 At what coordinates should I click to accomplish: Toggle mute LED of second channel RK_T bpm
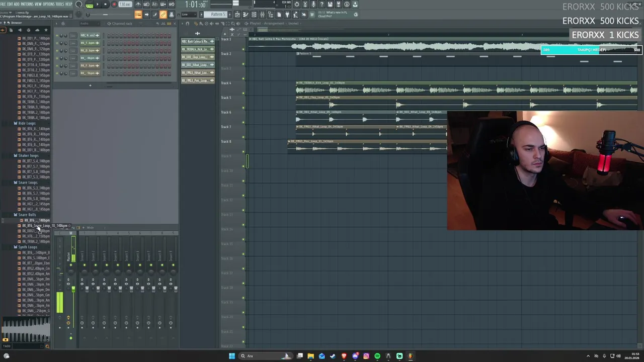click(57, 43)
